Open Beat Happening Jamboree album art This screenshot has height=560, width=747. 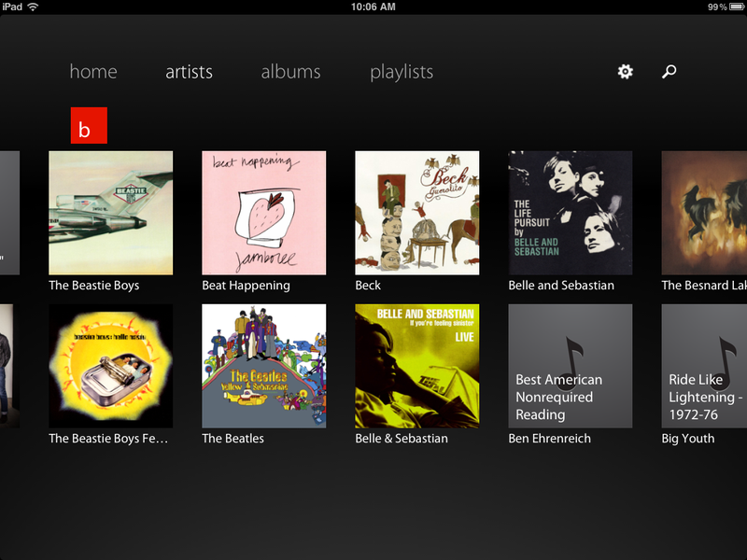click(264, 213)
